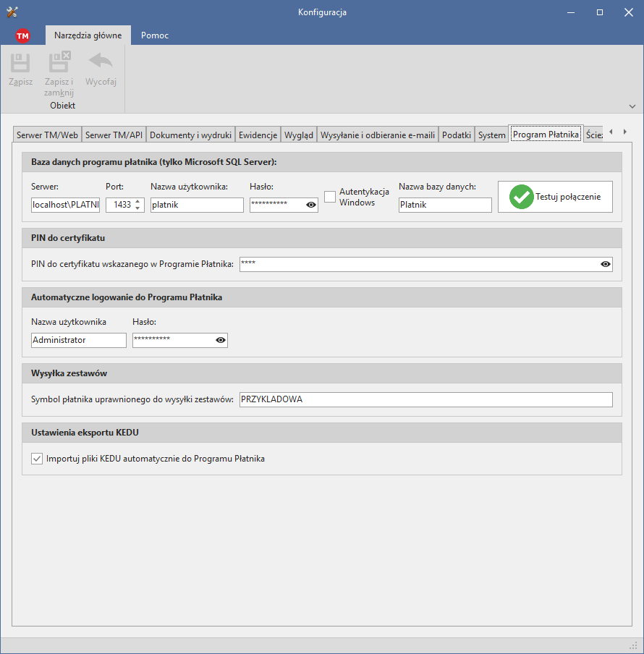The height and width of the screenshot is (654, 644).
Task: Click the Administrator username field
Action: coord(79,340)
